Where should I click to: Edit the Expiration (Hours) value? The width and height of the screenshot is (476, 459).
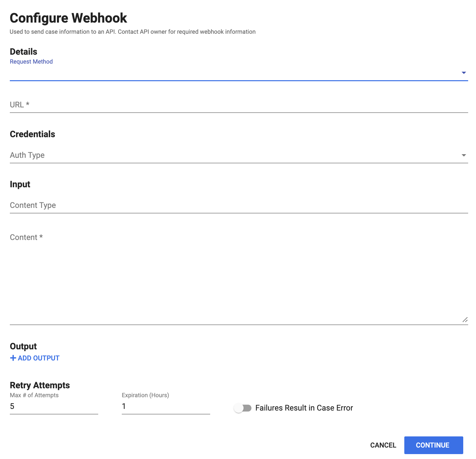[166, 406]
